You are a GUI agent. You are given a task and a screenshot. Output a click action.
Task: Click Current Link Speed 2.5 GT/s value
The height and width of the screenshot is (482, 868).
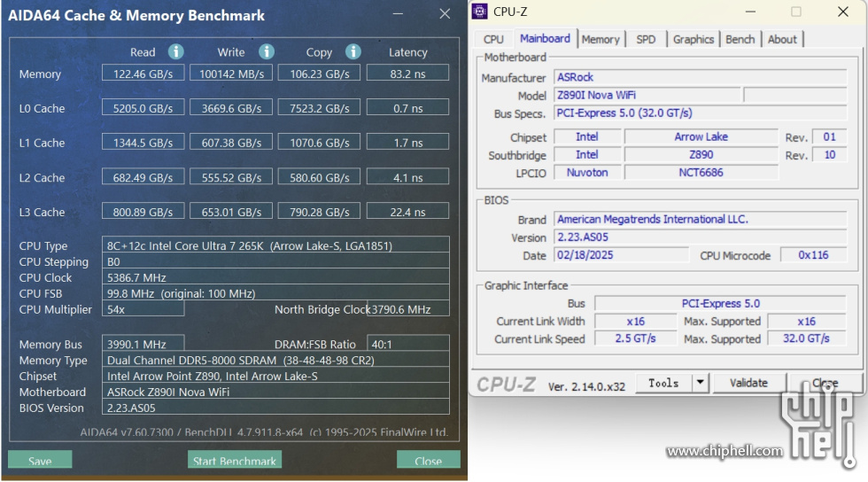pyautogui.click(x=636, y=338)
